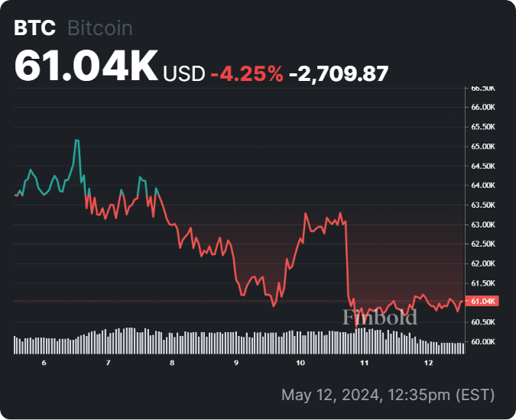Click the red 61.04K current price tag
Screen dimensions: 516x420
[484, 302]
